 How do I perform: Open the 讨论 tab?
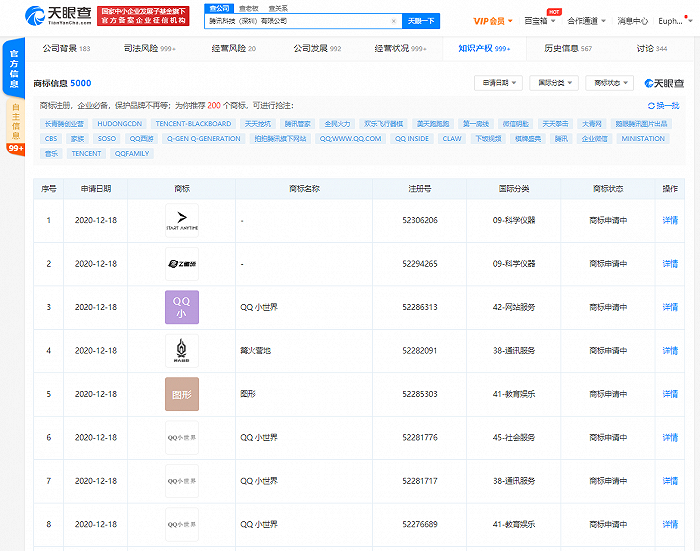pos(651,48)
